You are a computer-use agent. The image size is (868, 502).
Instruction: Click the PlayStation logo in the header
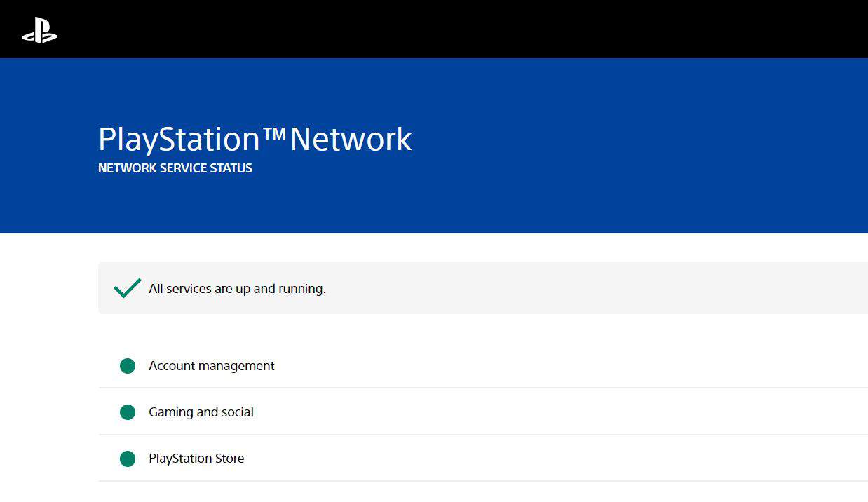39,29
